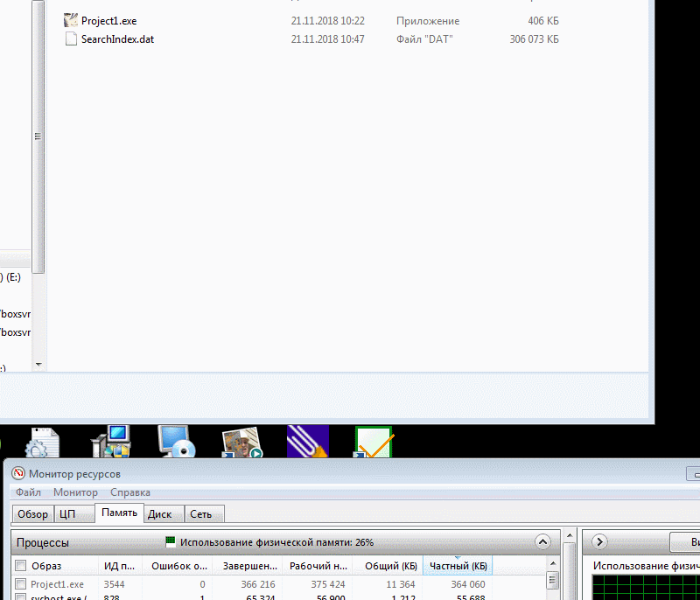Screen dimensions: 700x600
Task: Sort by Ошибок о... column header
Action: click(x=179, y=566)
